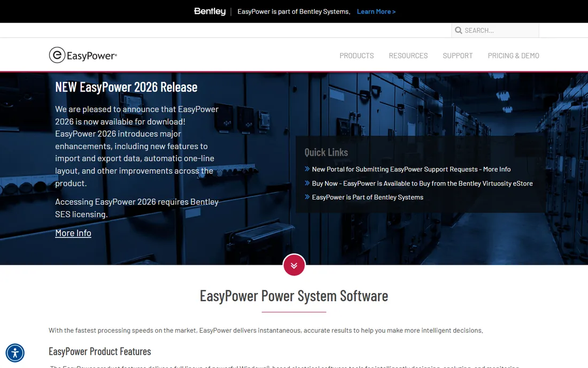Click Learn More in Bentley banner
588x368 pixels.
click(x=376, y=12)
